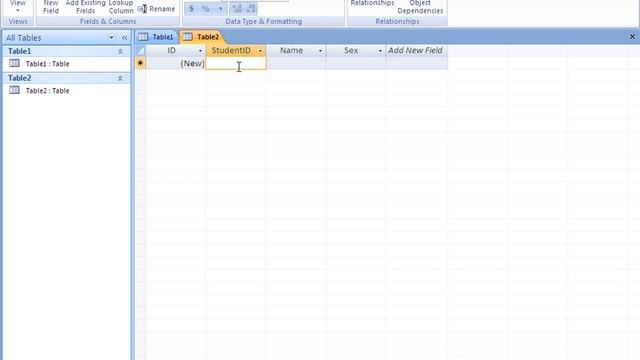Open the All Tables navigation dropdown
This screenshot has height=360, width=640.
pos(111,38)
